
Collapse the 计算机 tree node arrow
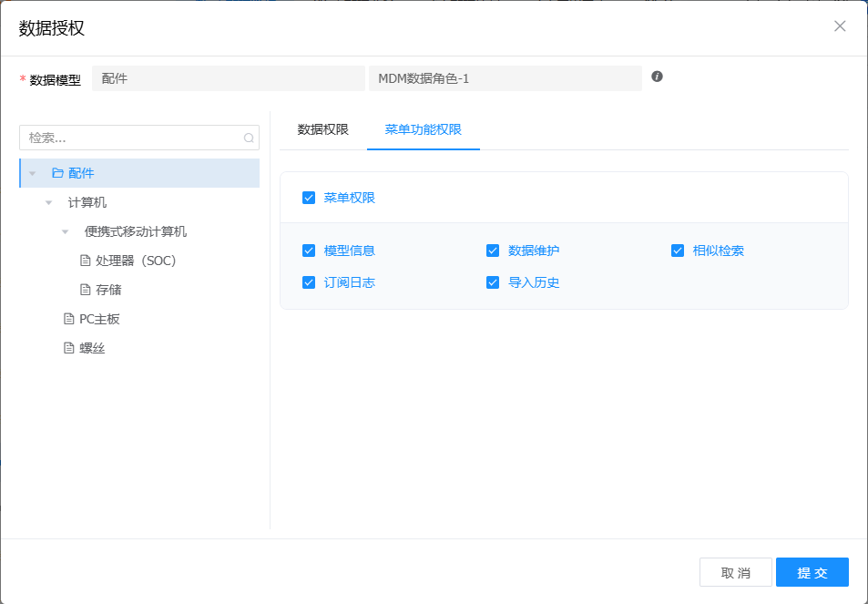click(49, 202)
